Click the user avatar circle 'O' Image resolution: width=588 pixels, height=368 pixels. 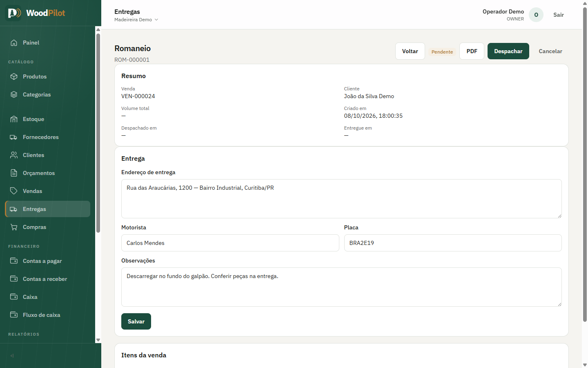[x=536, y=15]
